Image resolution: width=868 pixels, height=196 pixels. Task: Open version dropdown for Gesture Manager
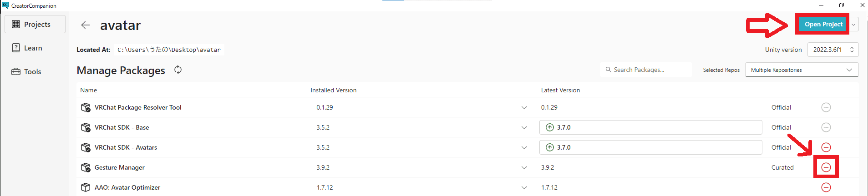tap(524, 168)
